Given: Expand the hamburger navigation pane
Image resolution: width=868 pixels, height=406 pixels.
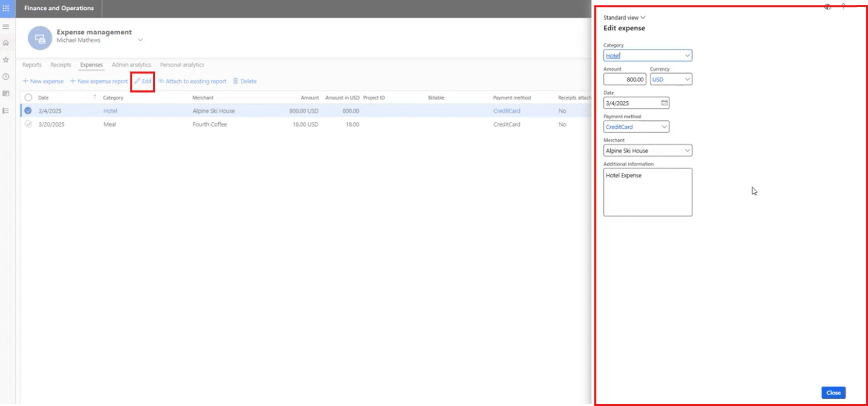Looking at the screenshot, I should point(6,27).
